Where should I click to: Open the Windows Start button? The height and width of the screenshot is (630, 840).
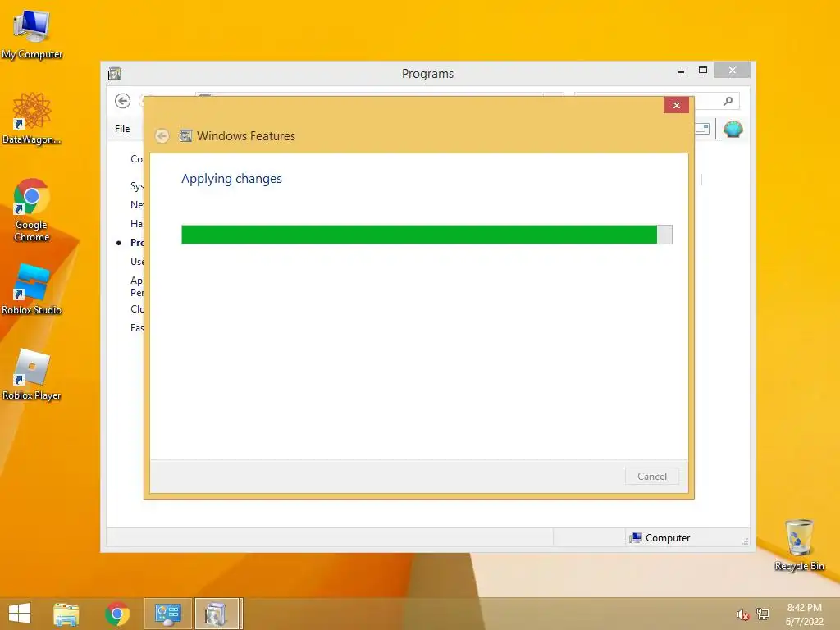point(20,614)
